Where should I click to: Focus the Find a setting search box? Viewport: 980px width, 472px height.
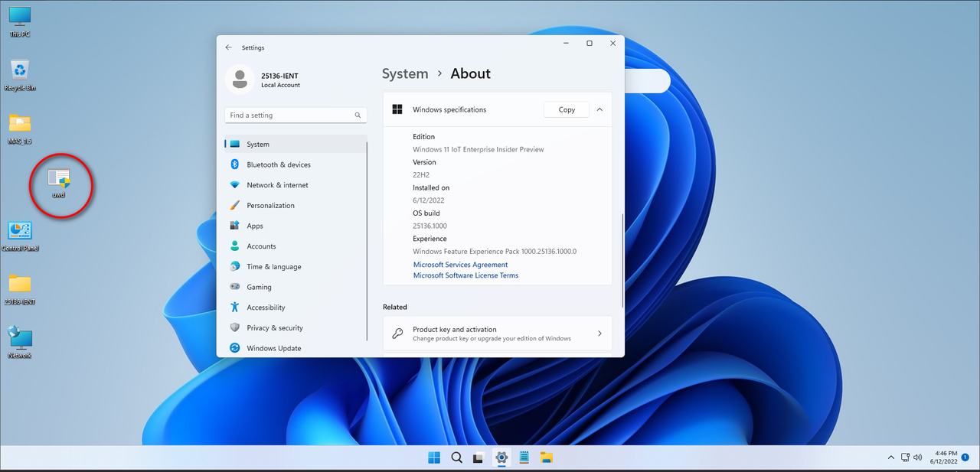click(296, 115)
